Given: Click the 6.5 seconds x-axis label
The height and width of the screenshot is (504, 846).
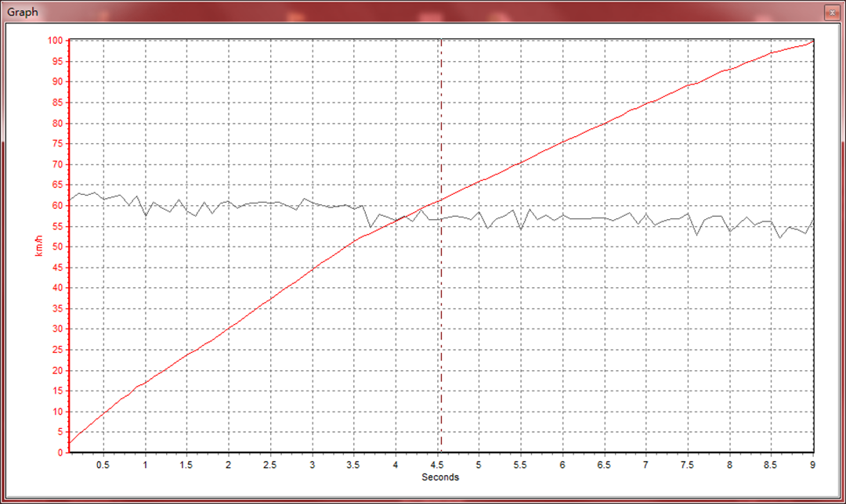Looking at the screenshot, I should [604, 465].
